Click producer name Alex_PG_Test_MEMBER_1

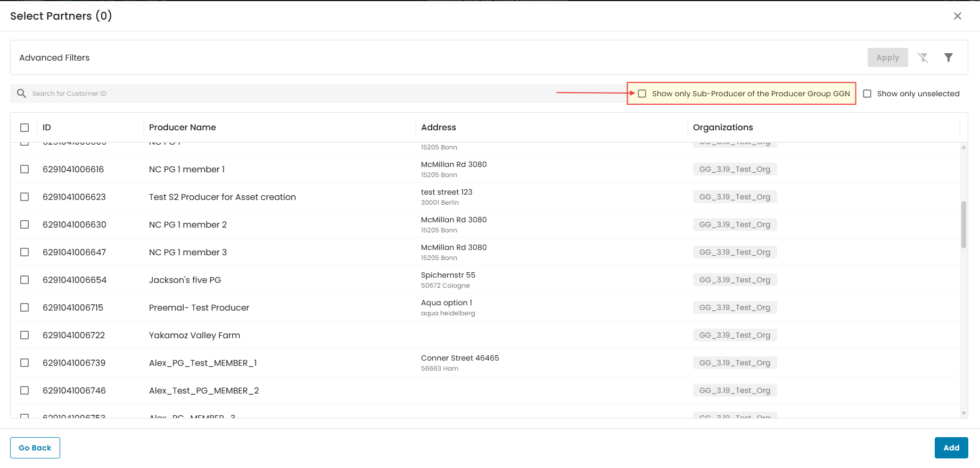pyautogui.click(x=203, y=363)
